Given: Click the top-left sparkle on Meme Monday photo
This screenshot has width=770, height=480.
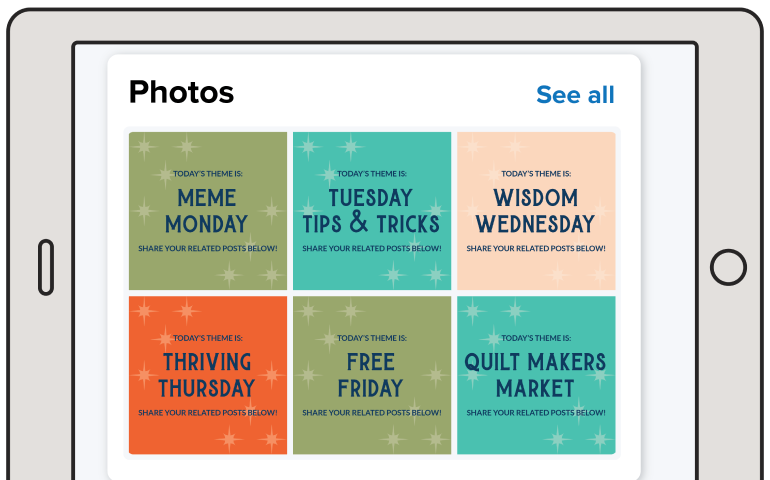Looking at the screenshot, I should [x=144, y=148].
